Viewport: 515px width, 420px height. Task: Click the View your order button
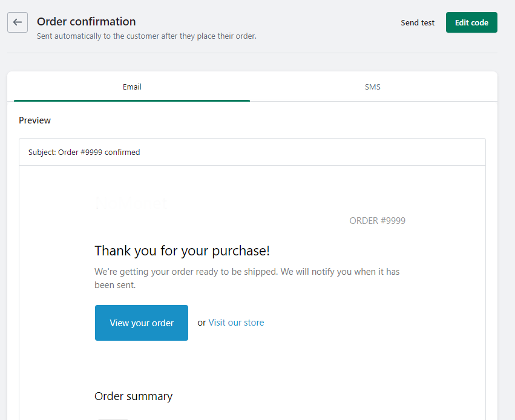pos(142,323)
